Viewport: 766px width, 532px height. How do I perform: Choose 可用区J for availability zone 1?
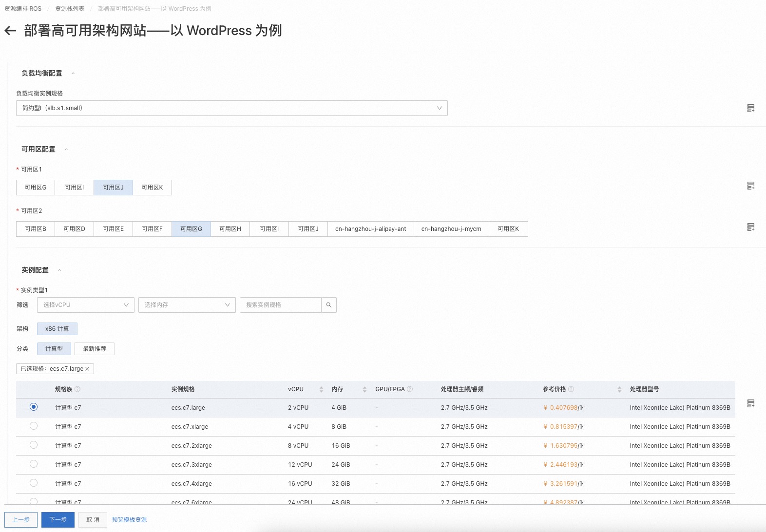point(113,188)
